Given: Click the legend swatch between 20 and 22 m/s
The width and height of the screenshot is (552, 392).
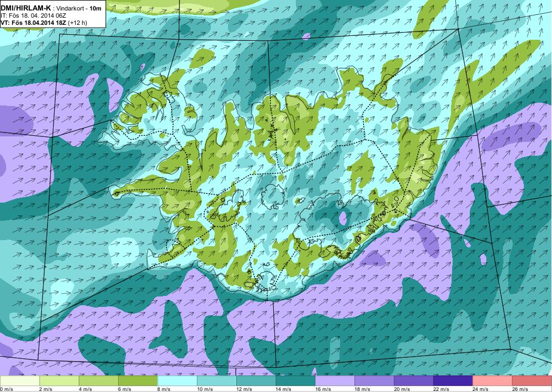Looking at the screenshot, I should [x=414, y=380].
